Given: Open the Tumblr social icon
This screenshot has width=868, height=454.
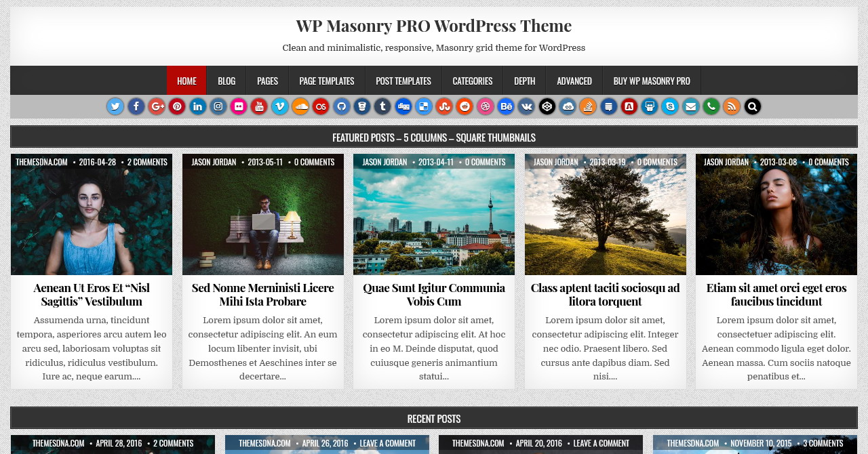Looking at the screenshot, I should click(x=382, y=106).
